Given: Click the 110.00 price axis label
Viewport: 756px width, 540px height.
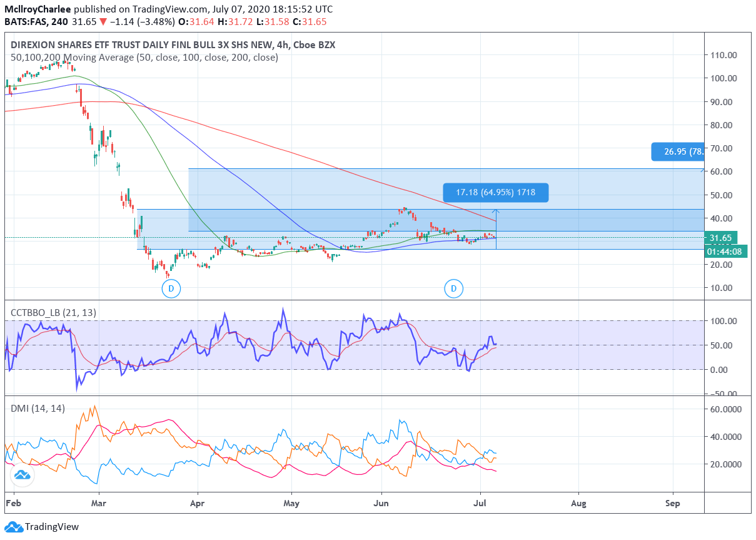Looking at the screenshot, I should (x=723, y=55).
